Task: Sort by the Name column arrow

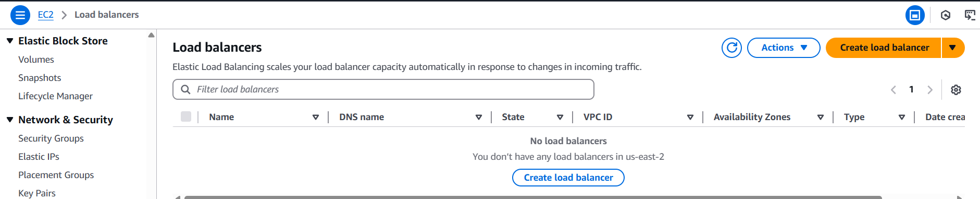Action: pyautogui.click(x=316, y=118)
